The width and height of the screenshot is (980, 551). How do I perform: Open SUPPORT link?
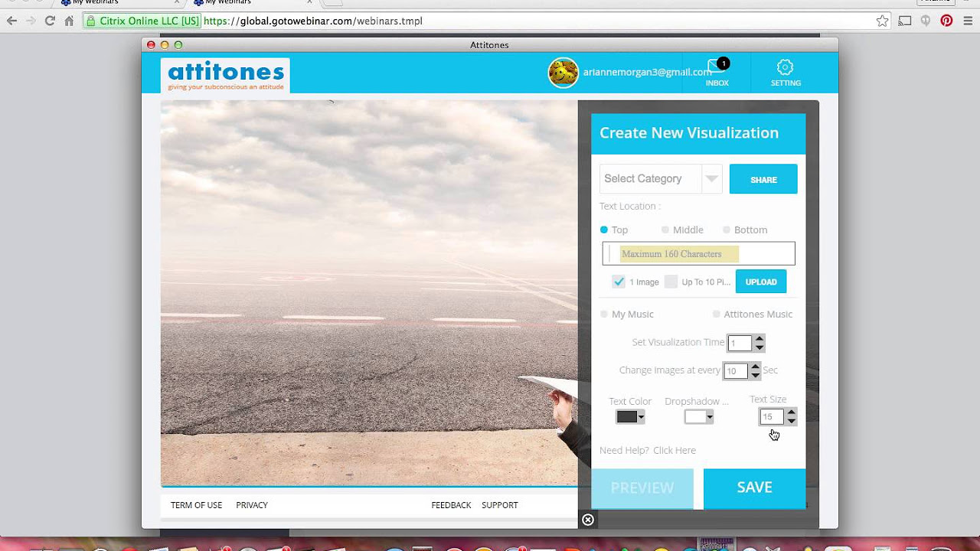coord(500,505)
